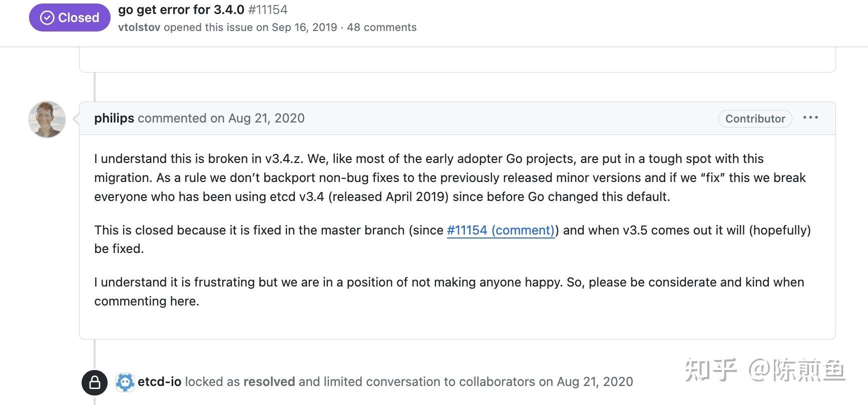
Task: Click the word 'resolved' in lock event
Action: point(269,382)
